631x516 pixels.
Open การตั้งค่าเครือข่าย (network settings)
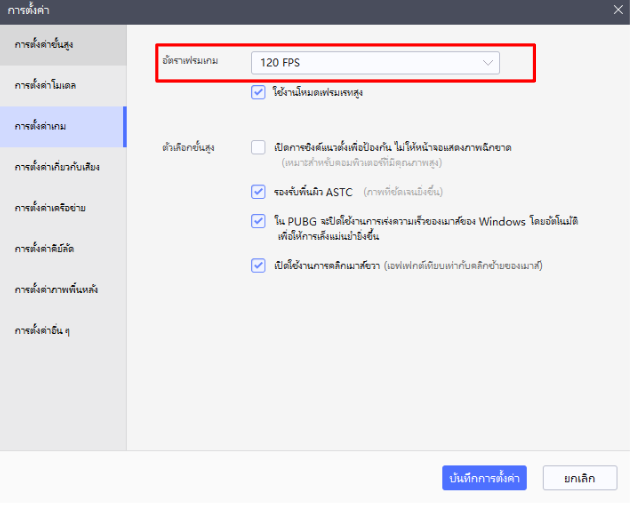[50, 208]
